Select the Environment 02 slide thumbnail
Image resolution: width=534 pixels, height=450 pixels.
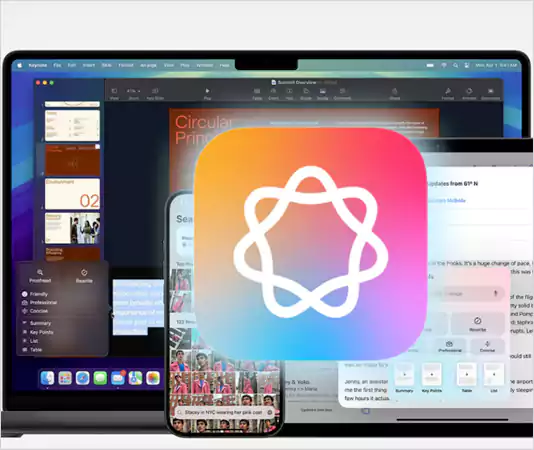73,193
